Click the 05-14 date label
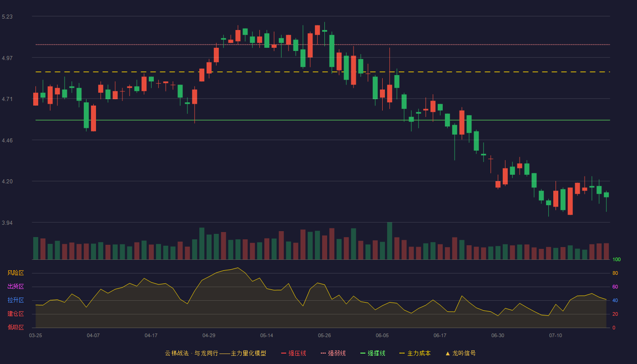 tap(267, 335)
